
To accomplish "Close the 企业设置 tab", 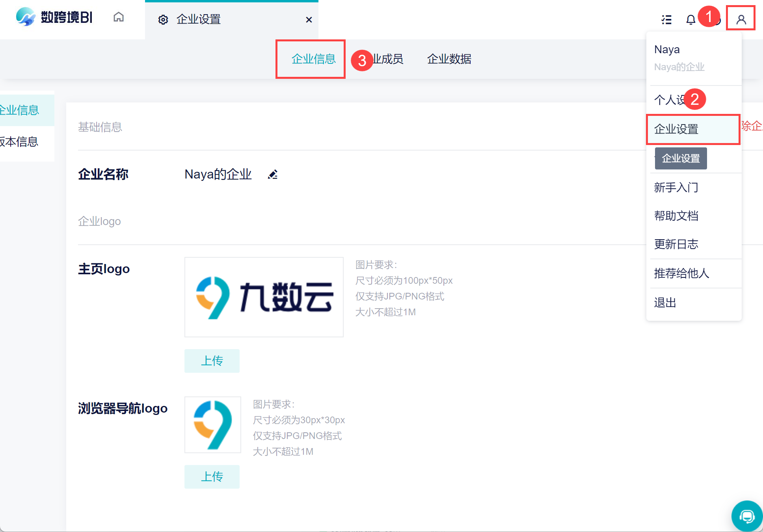I will click(309, 20).
